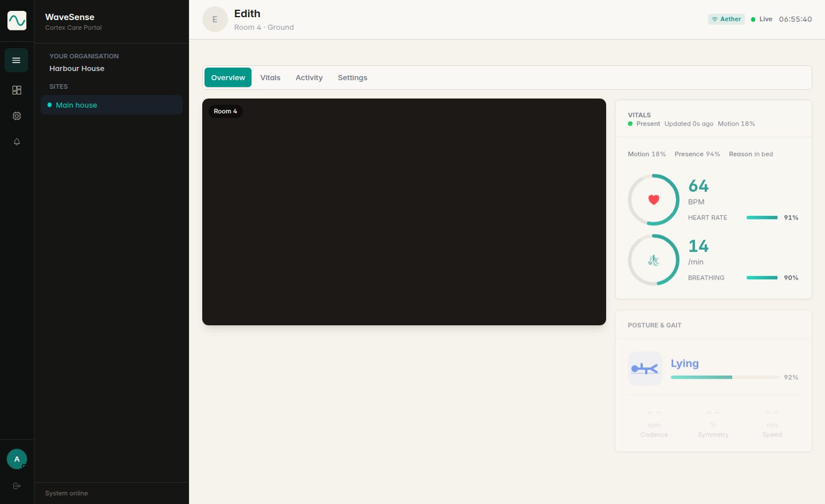This screenshot has width=825, height=504.
Task: Click the breathing confidence bar
Action: point(762,278)
